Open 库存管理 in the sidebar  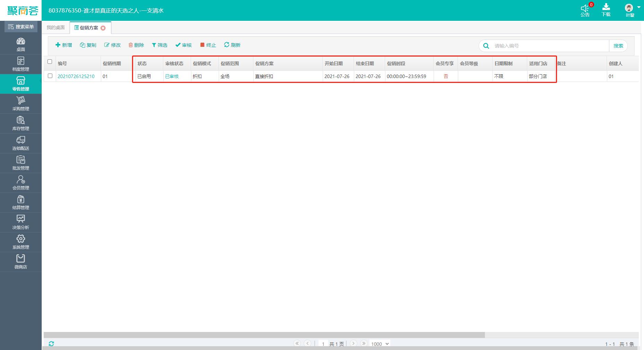[x=21, y=123]
